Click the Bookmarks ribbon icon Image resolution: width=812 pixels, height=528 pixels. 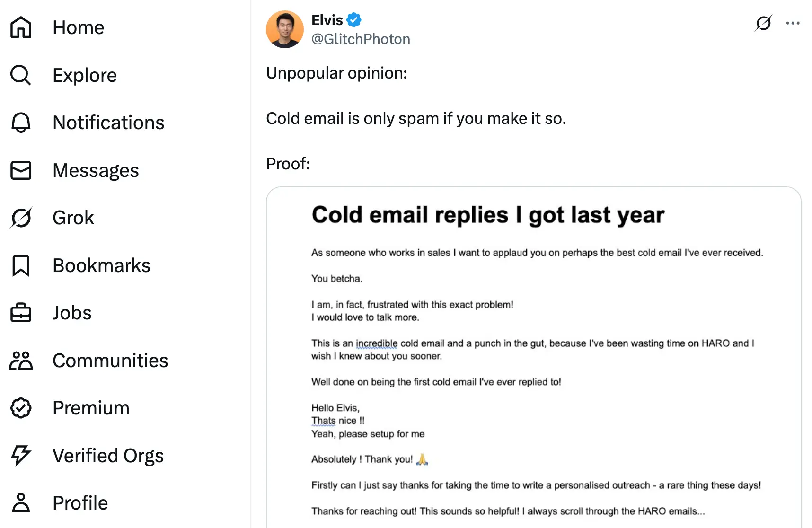[21, 265]
